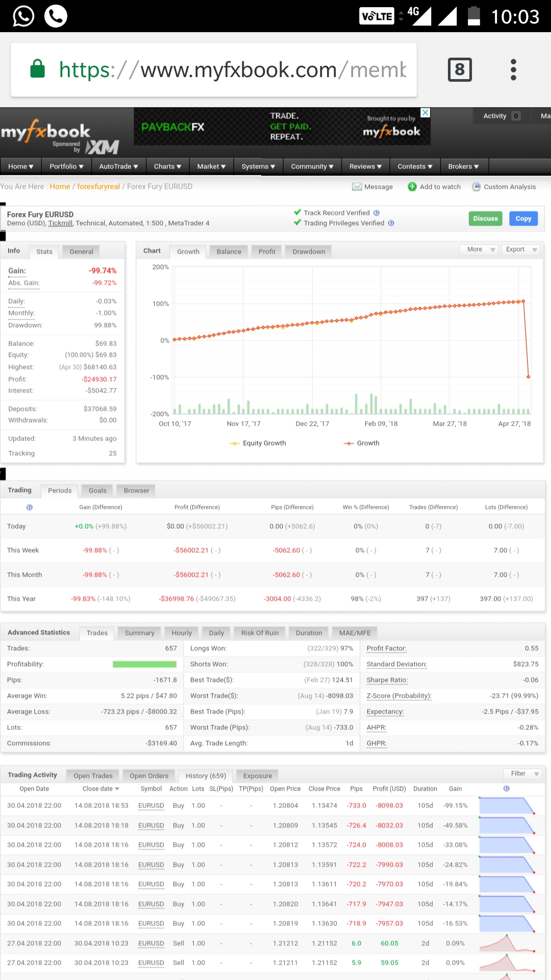The height and width of the screenshot is (980, 551).
Task: Open the AutoTrade dropdown menu
Action: [118, 166]
